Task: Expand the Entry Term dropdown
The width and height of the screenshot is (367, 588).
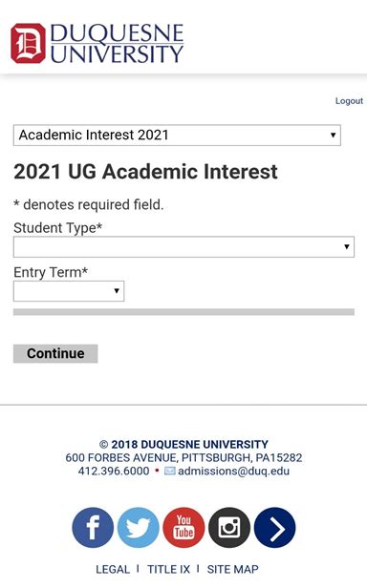Action: [x=69, y=291]
